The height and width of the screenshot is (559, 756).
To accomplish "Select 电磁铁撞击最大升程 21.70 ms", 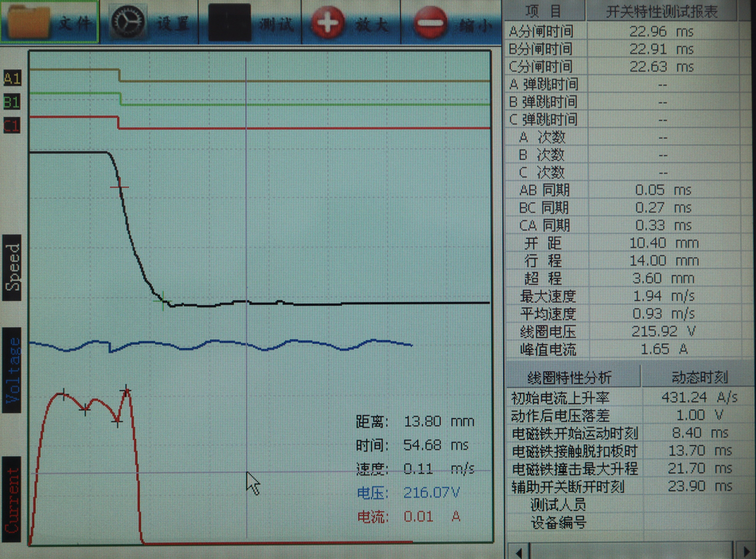I will click(x=700, y=468).
